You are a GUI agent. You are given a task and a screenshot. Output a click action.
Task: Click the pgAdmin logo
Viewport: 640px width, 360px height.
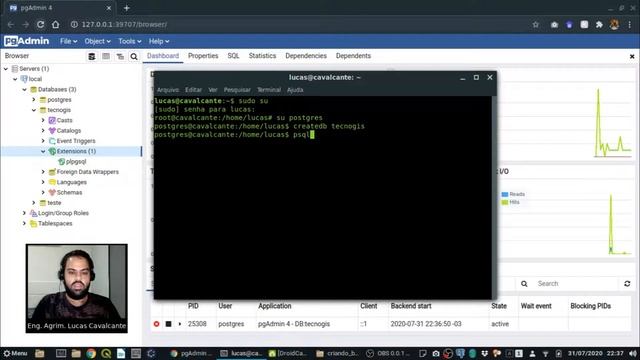(x=27, y=41)
